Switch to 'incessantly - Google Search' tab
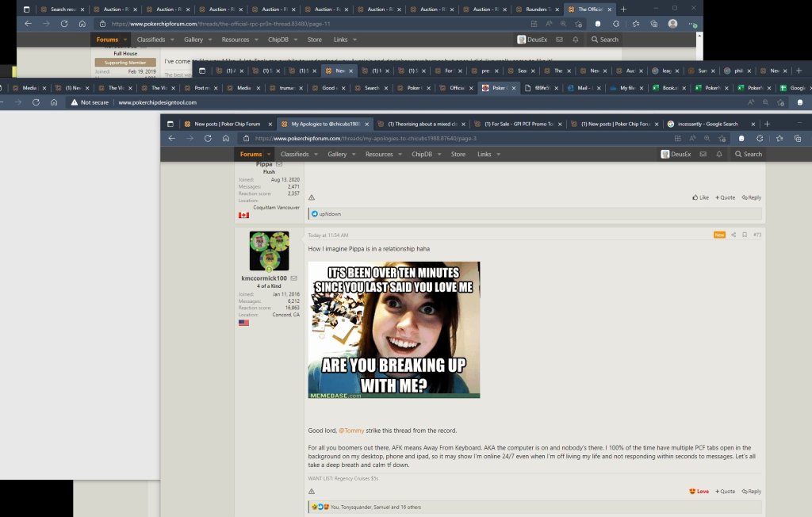 (x=707, y=124)
